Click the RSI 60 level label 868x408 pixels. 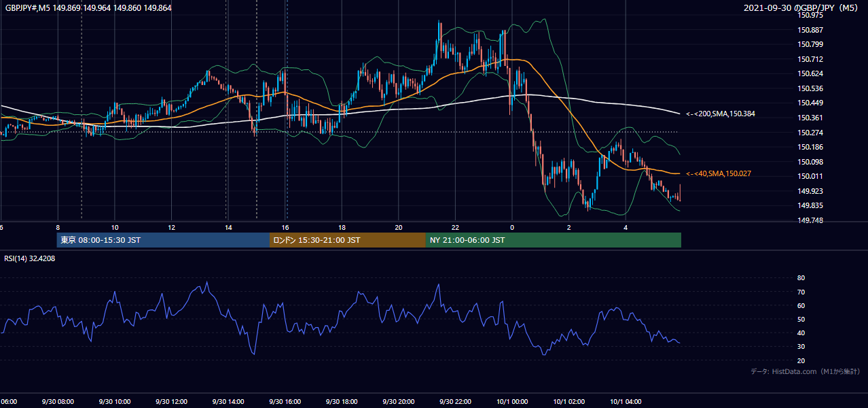[801, 305]
